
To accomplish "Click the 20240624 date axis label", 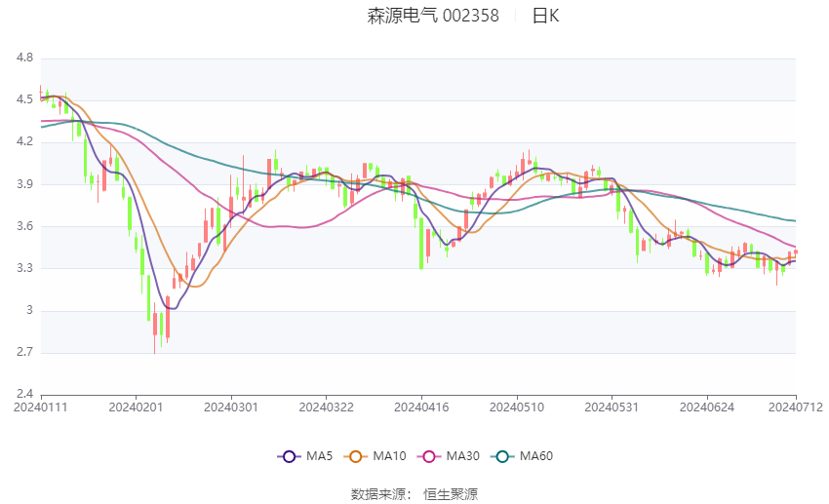I will [x=707, y=407].
